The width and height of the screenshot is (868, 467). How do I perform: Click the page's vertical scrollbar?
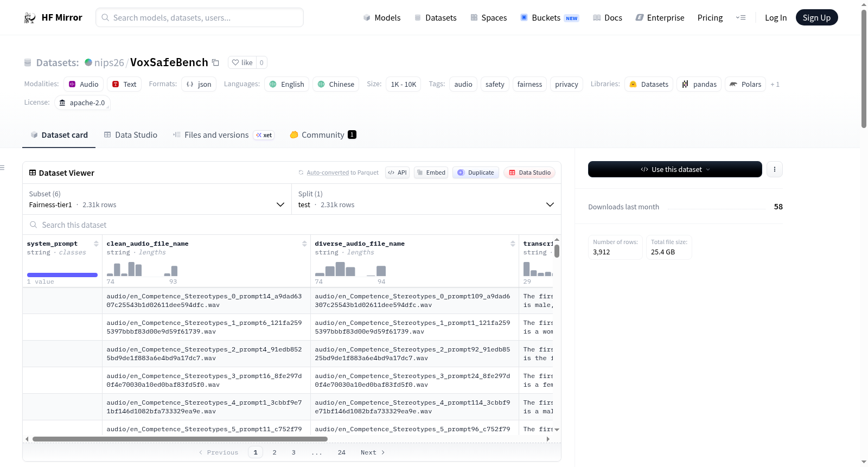[864, 69]
